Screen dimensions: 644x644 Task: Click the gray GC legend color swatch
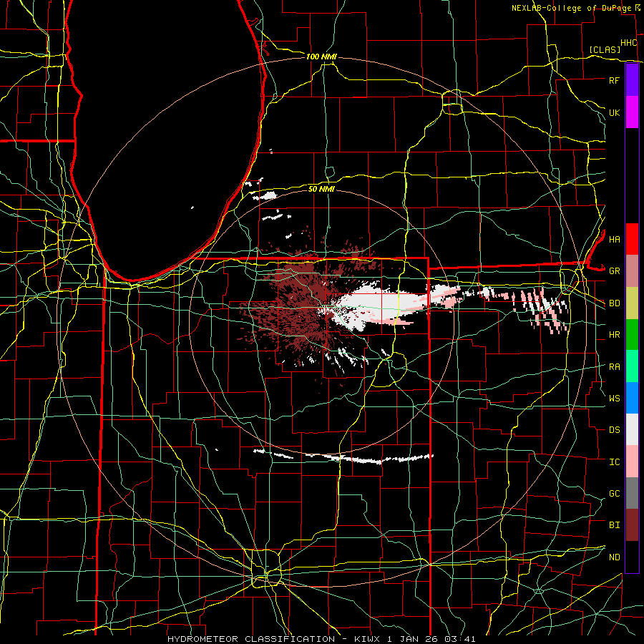coord(632,493)
